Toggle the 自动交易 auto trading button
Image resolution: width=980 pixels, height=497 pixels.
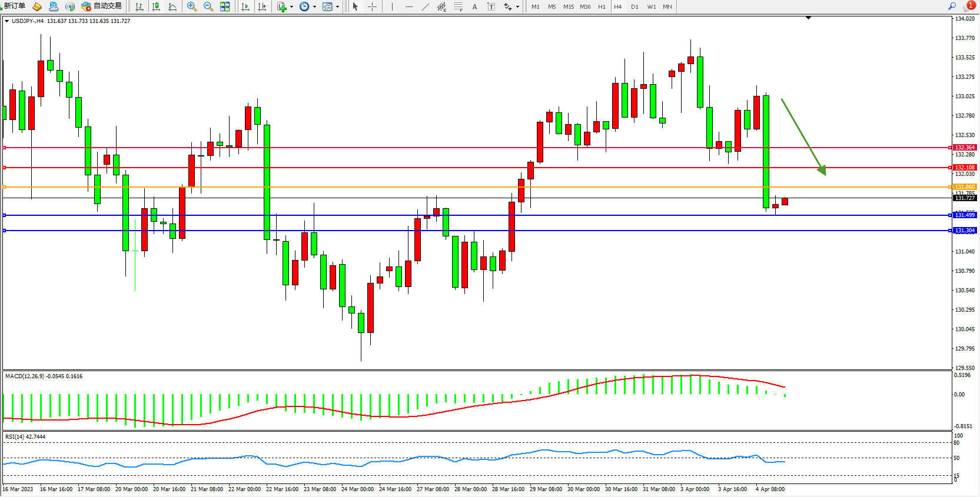[101, 6]
